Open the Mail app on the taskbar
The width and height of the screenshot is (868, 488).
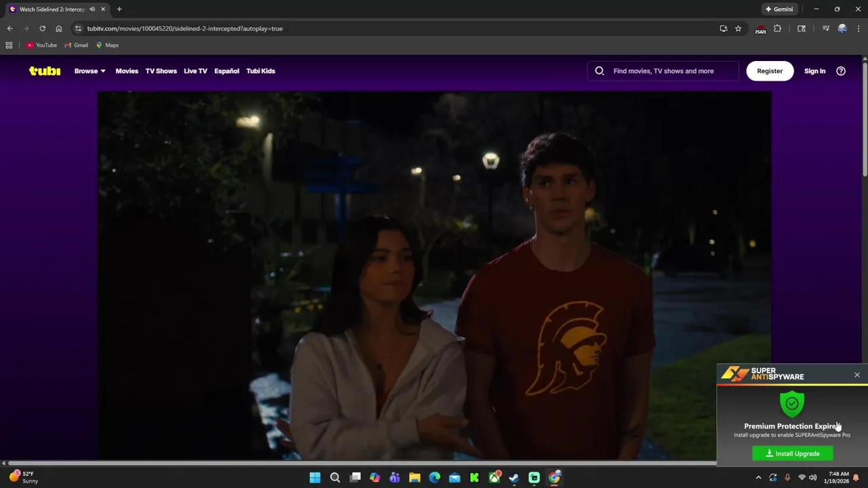[x=454, y=478]
